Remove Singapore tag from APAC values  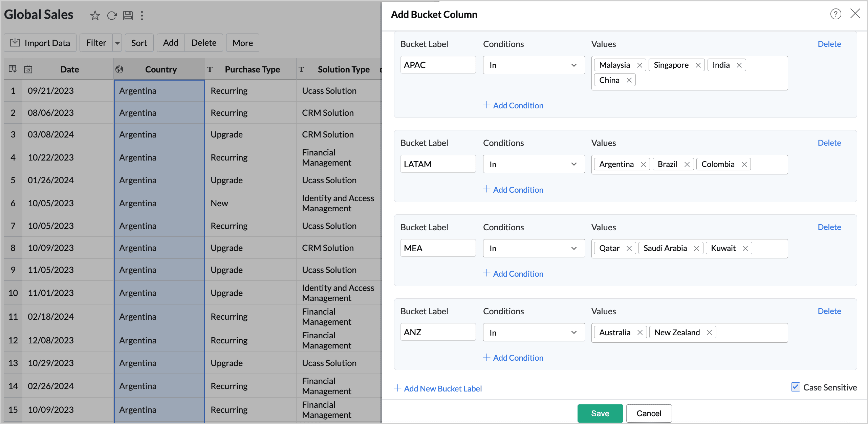(698, 65)
